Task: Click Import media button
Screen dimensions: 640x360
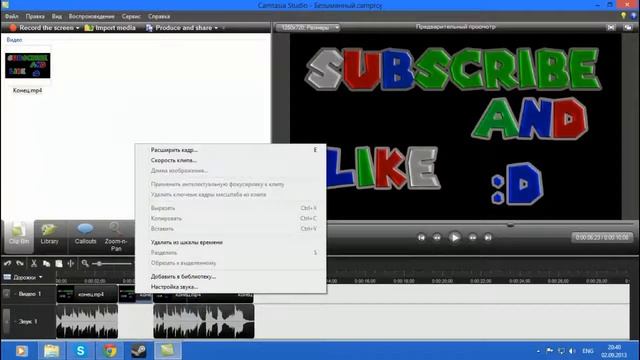Action: (110, 28)
